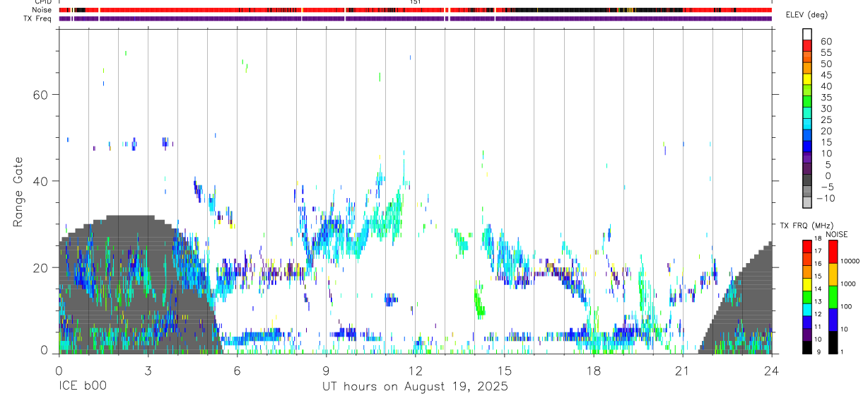Click the x-axis tick label '21'
This screenshot has width=868, height=401.
682,371
